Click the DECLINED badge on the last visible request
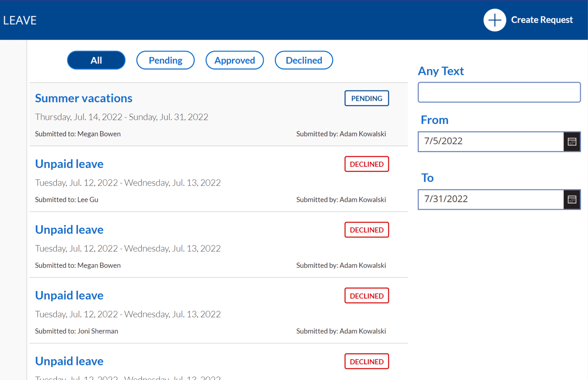Image resolution: width=588 pixels, height=380 pixels. pos(366,361)
